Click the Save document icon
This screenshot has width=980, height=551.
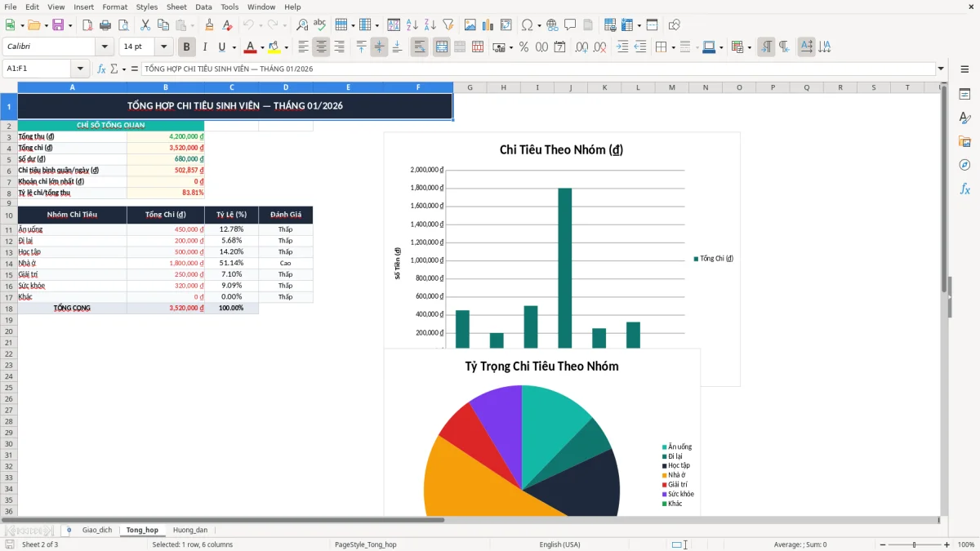point(58,25)
